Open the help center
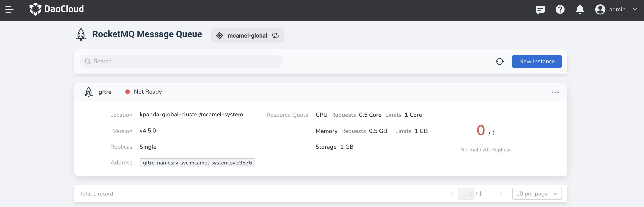This screenshot has width=644, height=207. click(x=560, y=9)
